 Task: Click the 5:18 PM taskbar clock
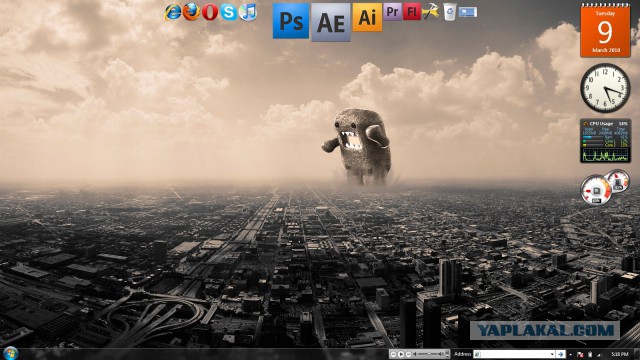pyautogui.click(x=620, y=354)
